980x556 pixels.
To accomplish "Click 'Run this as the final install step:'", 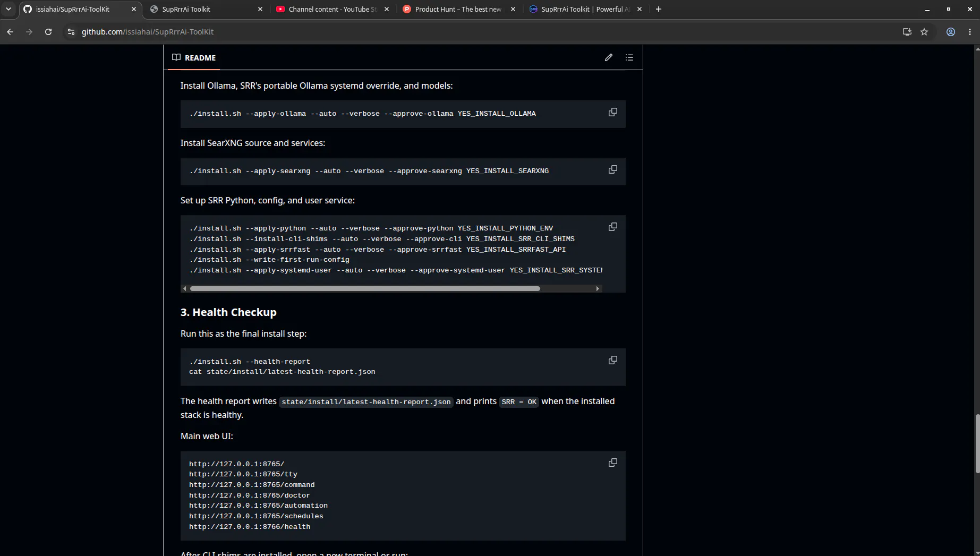I will (x=243, y=333).
